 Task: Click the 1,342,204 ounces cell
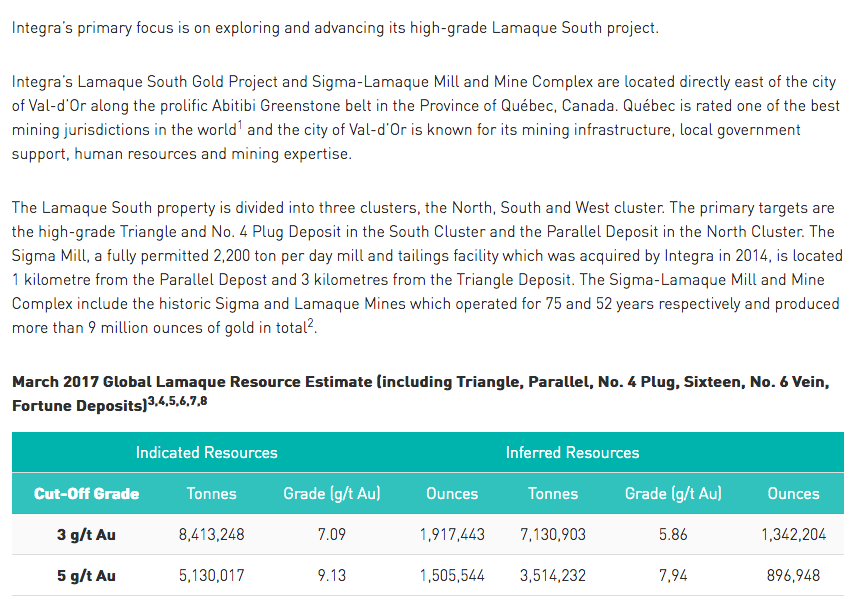(x=793, y=535)
